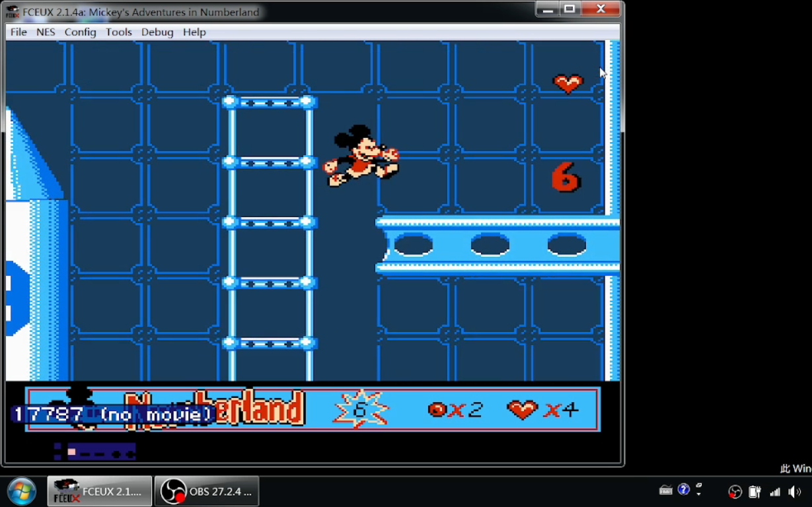Screen dimensions: 812x507
Task: Open the File menu
Action: (x=18, y=32)
